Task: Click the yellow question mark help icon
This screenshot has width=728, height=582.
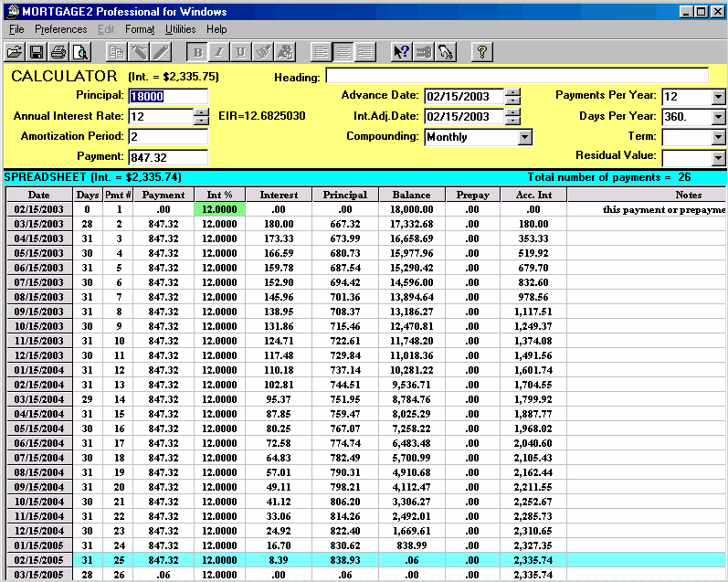Action: point(481,52)
